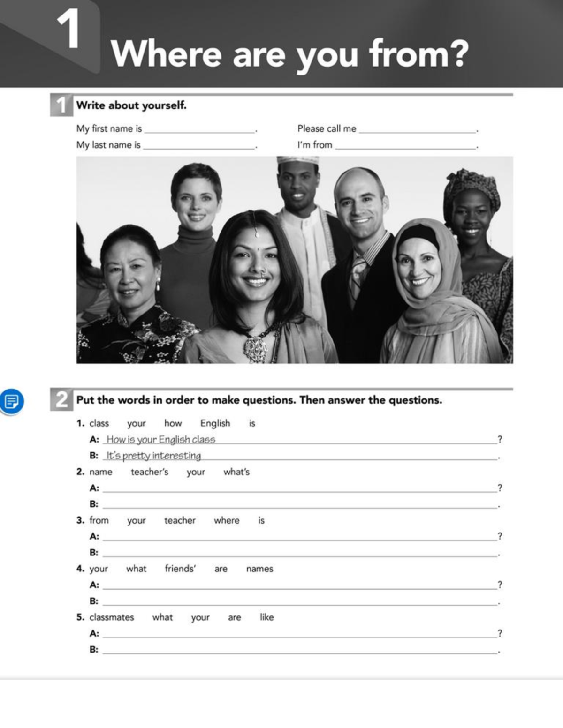Click the blank after 'I'm from'

(x=406, y=146)
